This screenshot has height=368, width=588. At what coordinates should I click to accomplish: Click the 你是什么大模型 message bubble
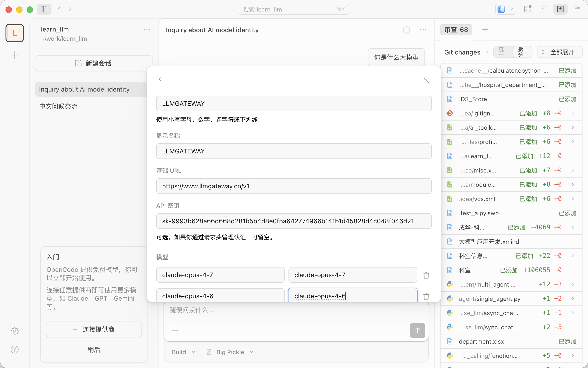[396, 57]
